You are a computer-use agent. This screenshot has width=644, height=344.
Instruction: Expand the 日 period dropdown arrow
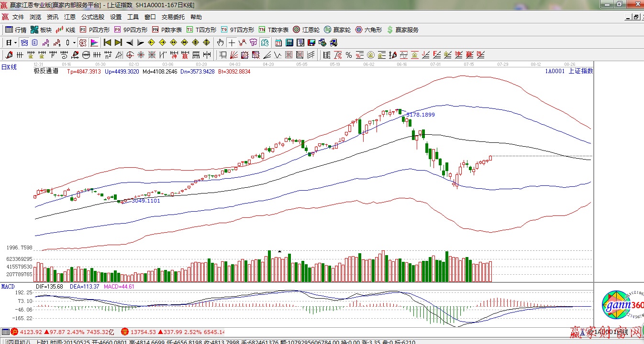15,43
